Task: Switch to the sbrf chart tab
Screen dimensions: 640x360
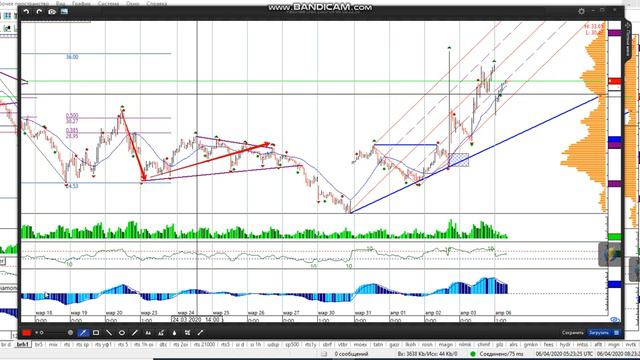Action: [x=327, y=344]
